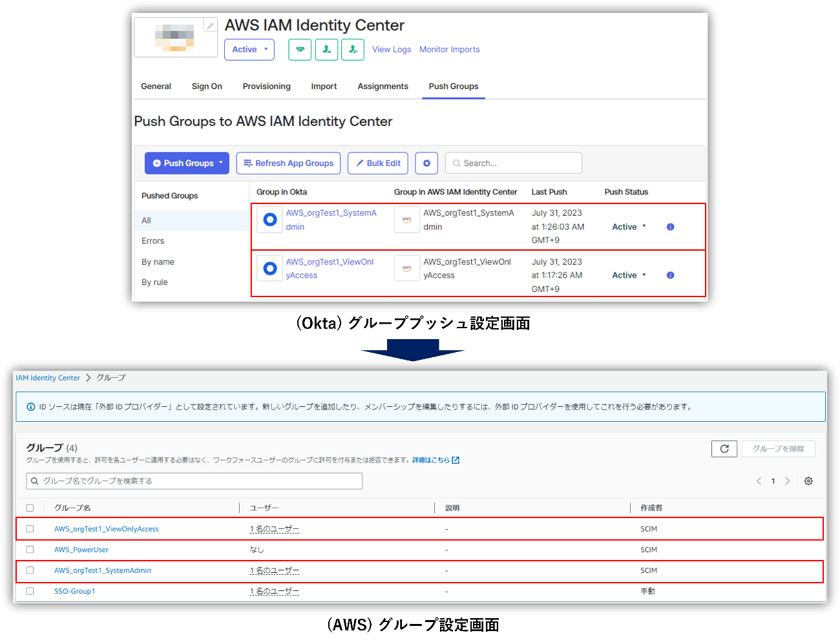
Task: Click the app logo thumbnail
Action: pyautogui.click(x=174, y=37)
